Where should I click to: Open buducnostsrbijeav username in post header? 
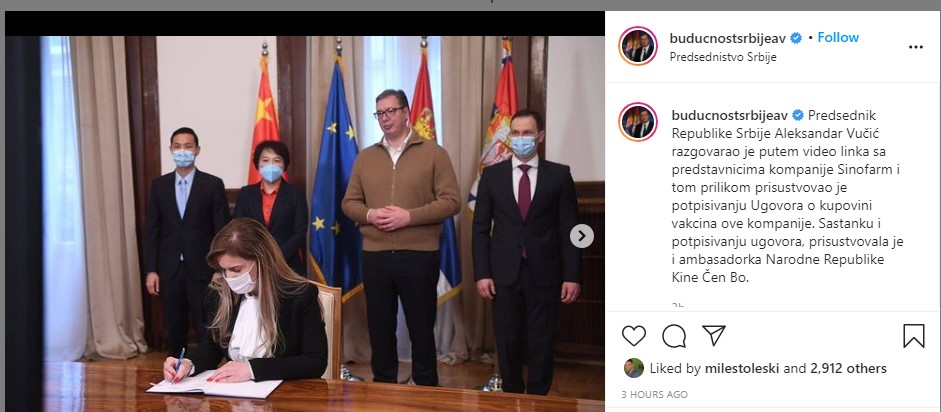click(727, 38)
